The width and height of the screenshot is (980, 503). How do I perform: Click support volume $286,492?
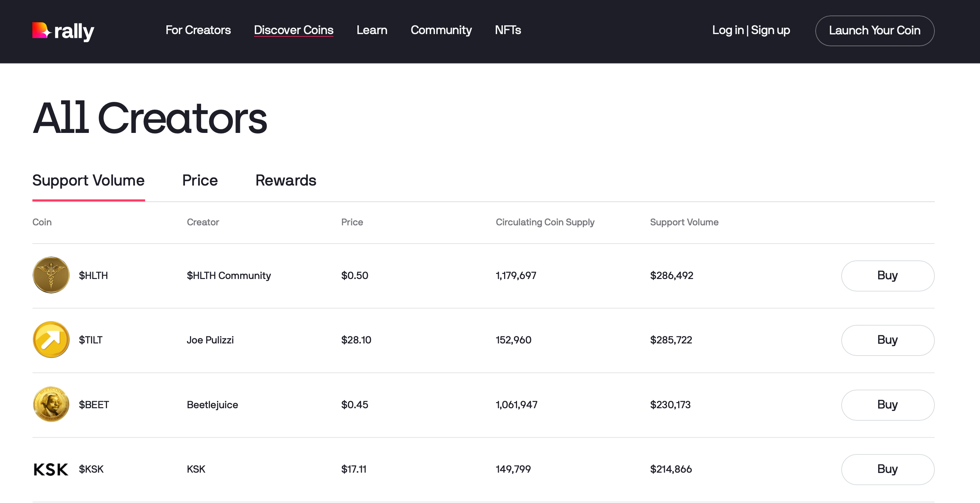672,275
